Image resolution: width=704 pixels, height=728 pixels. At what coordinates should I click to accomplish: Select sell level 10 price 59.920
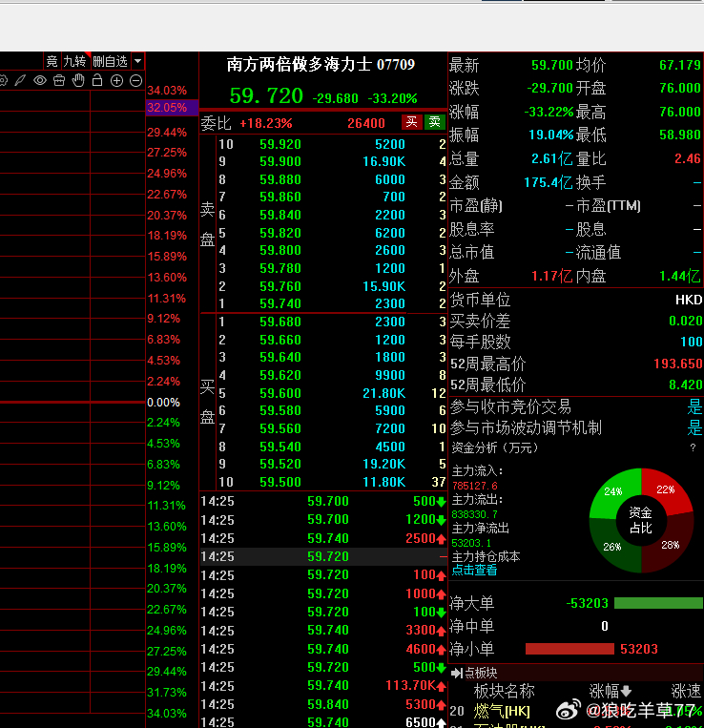coord(280,144)
